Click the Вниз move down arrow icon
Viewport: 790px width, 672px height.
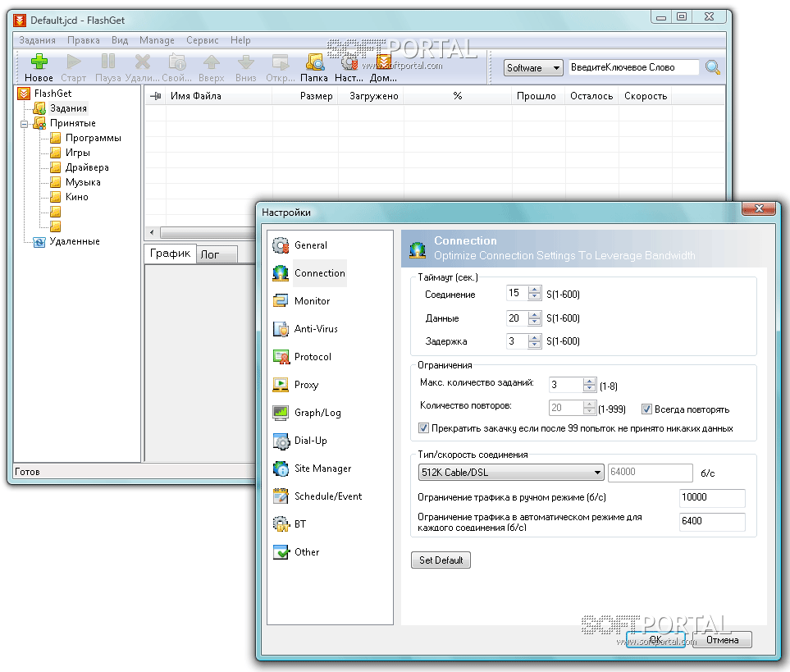point(245,62)
